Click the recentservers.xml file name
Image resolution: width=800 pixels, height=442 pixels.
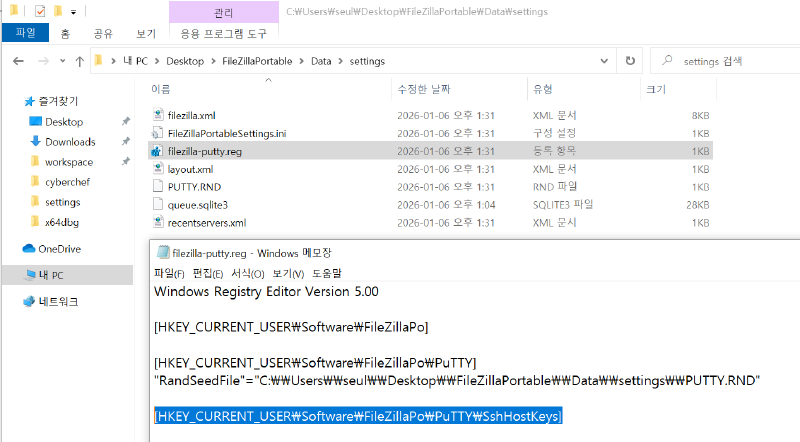(207, 223)
